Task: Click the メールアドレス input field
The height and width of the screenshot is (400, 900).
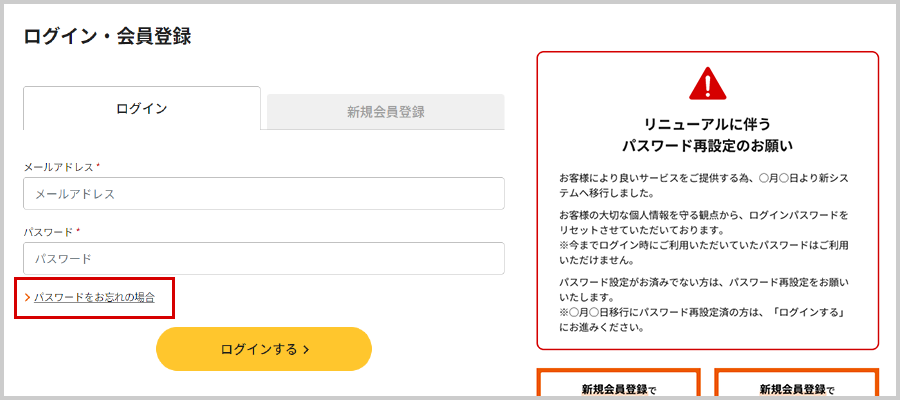Action: [264, 194]
